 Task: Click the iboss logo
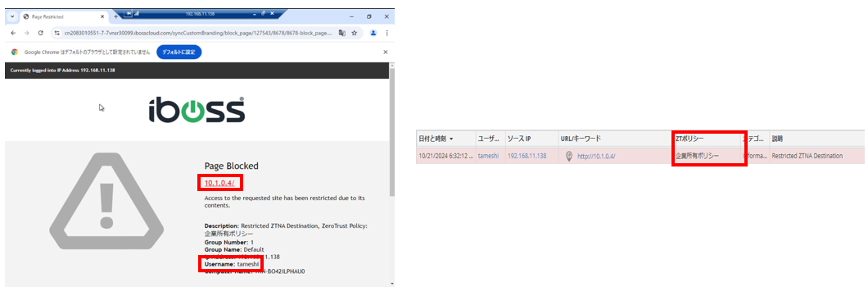click(x=197, y=110)
